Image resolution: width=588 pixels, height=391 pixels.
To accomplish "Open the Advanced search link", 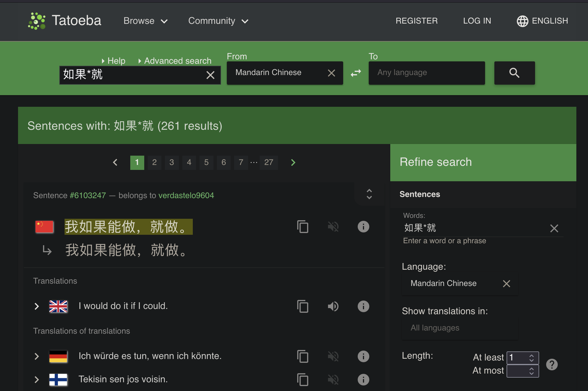I will tap(177, 61).
